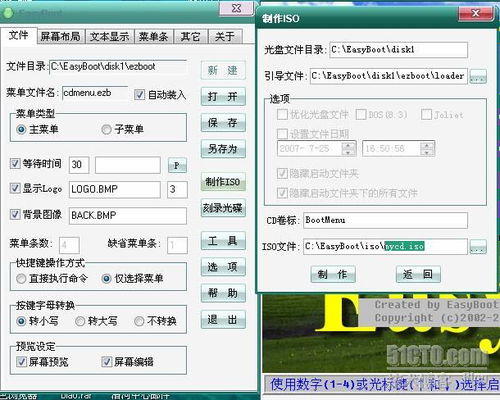Select the 子菜单 radio button
Screen dimensions: 500x400
pyautogui.click(x=106, y=129)
